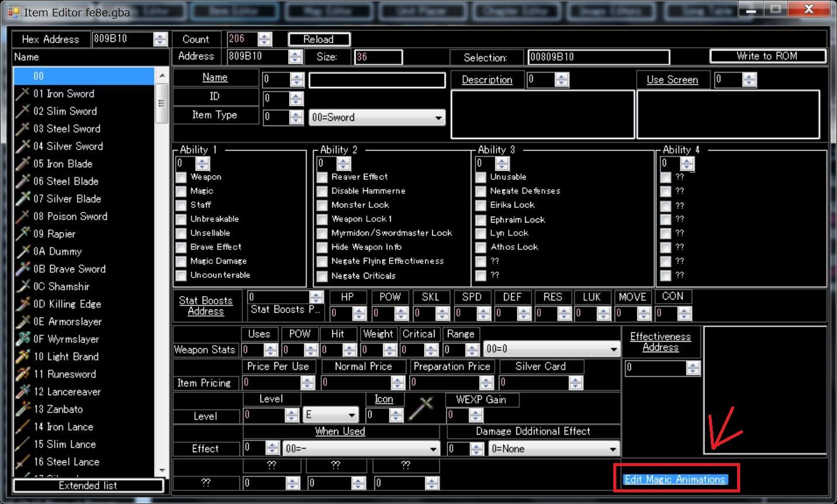
Task: Select the Rapier weapon icon
Action: tap(23, 234)
